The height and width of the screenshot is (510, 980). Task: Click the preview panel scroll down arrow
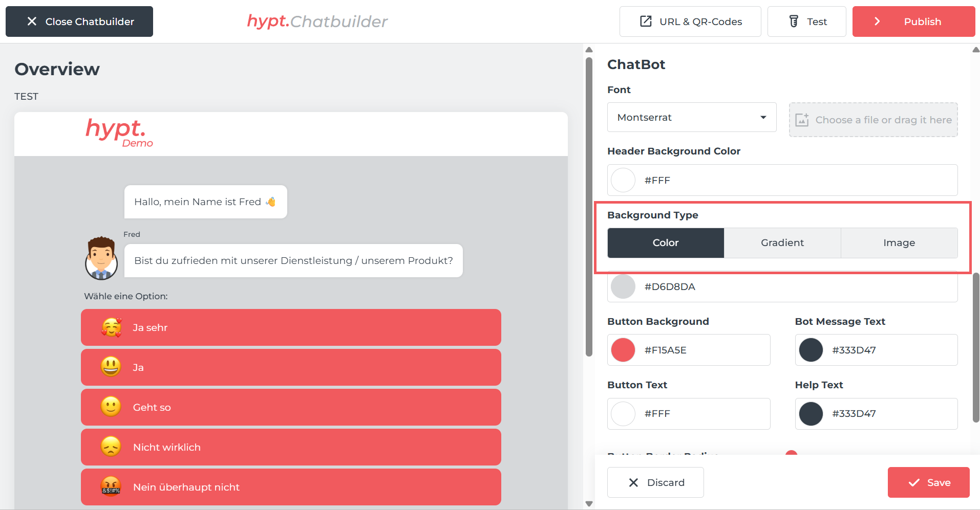pos(589,504)
